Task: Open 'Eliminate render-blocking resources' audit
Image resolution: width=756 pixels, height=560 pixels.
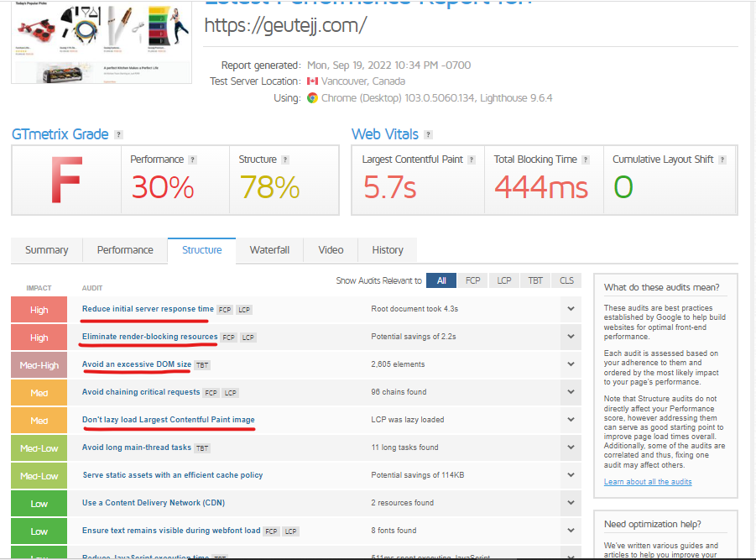Action: 149,336
